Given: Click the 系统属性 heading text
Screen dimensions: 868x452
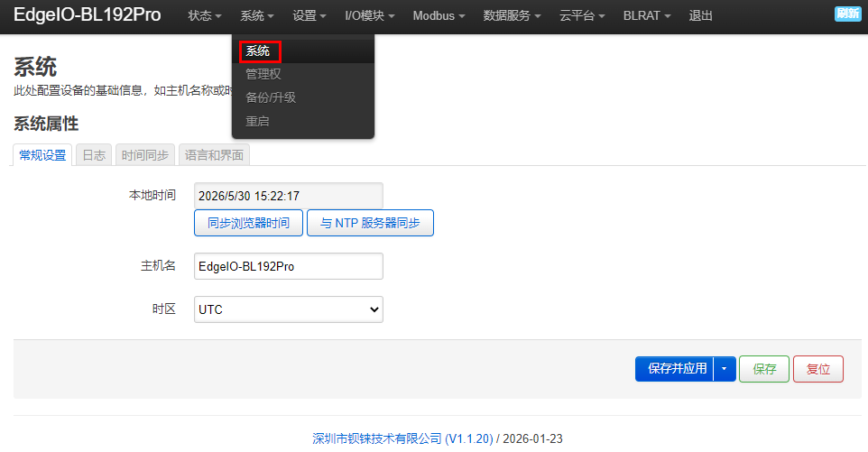Looking at the screenshot, I should [x=46, y=124].
